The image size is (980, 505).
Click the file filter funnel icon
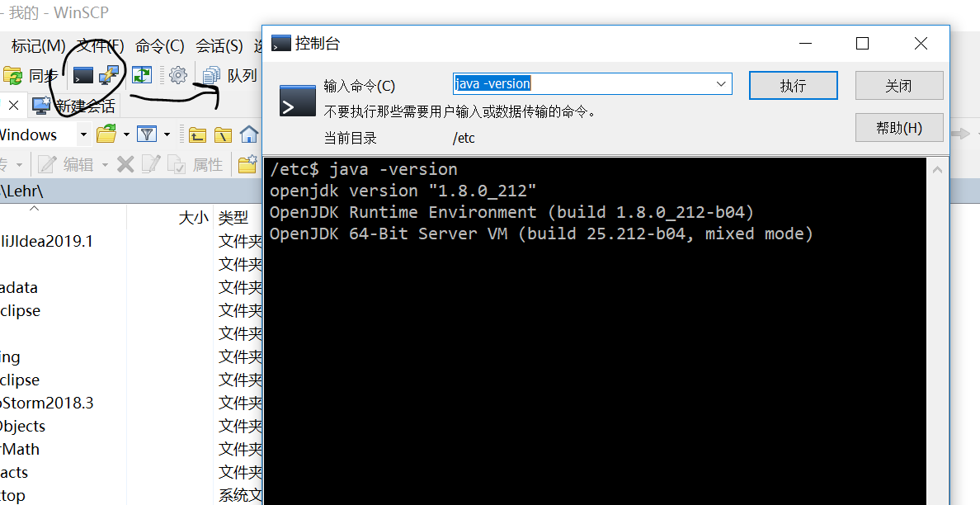point(147,134)
